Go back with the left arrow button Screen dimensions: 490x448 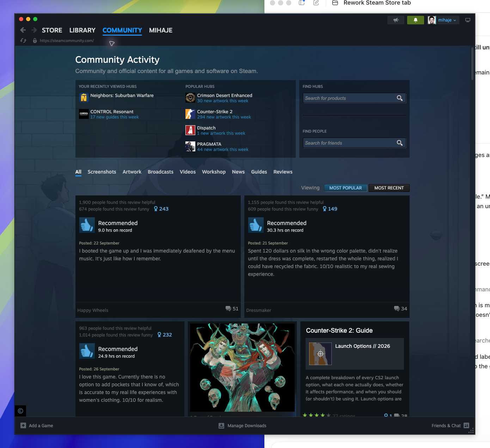[x=23, y=30]
